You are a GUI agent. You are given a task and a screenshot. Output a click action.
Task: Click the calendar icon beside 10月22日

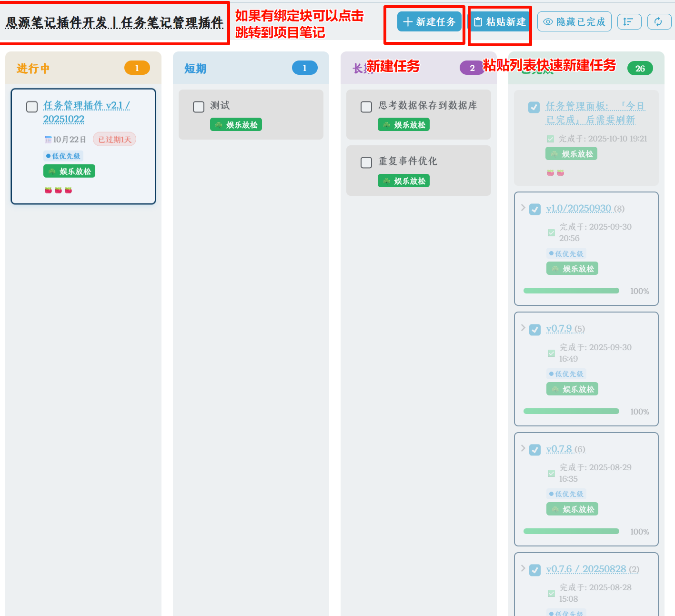click(x=48, y=140)
